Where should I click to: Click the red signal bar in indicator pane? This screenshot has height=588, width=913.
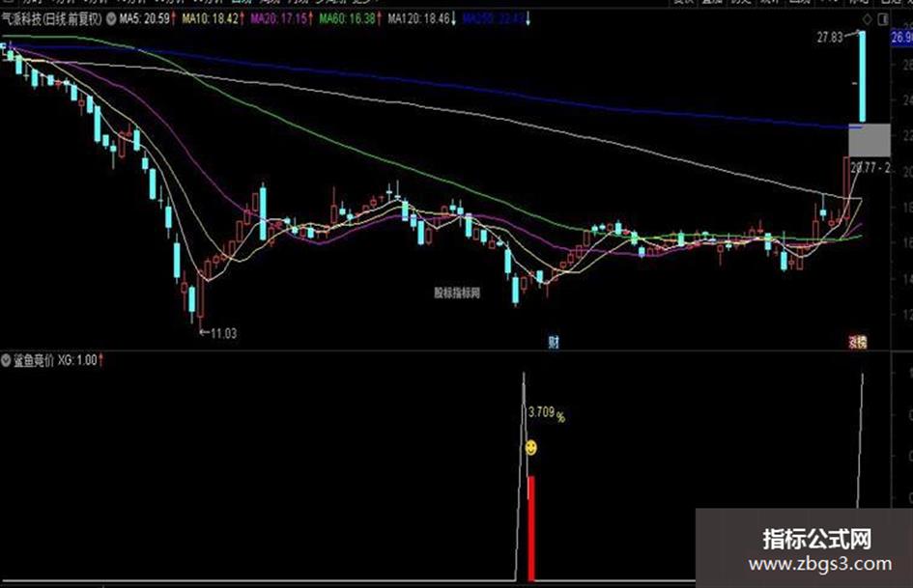coord(531,528)
